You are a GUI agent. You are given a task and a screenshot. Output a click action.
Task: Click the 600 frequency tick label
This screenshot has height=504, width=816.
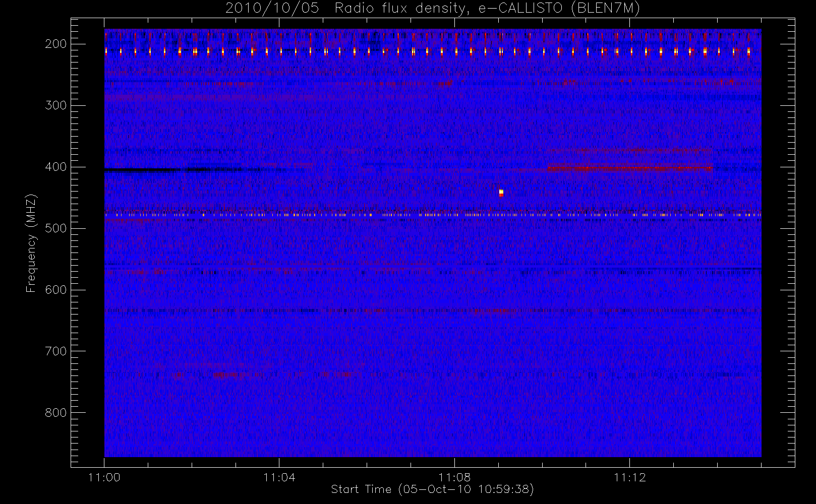click(55, 290)
